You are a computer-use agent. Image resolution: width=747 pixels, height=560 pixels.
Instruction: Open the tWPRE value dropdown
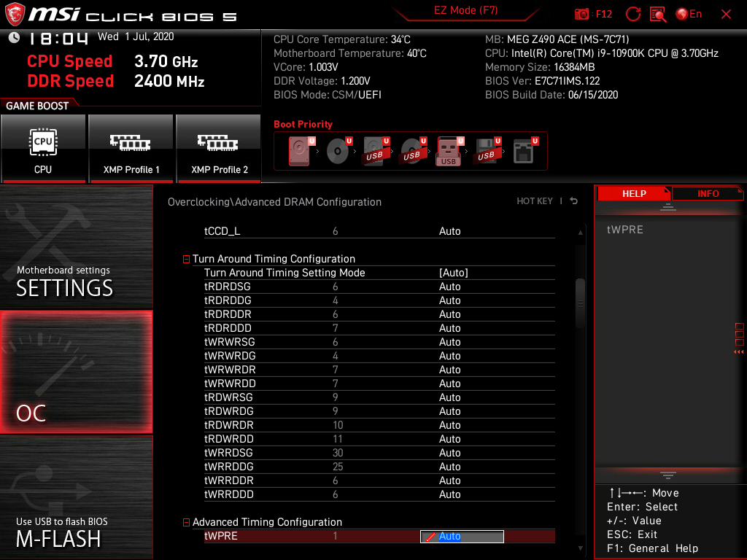(x=461, y=536)
